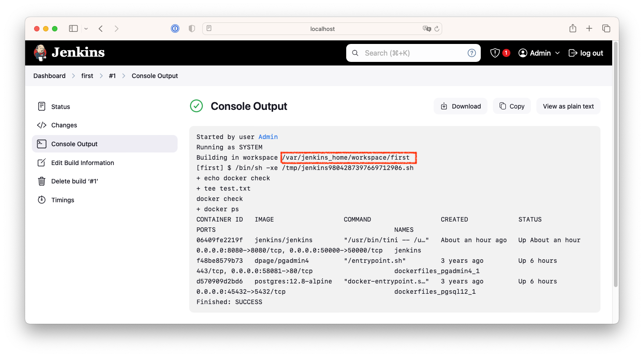Click 'Running as SYSTEM' line

point(229,147)
